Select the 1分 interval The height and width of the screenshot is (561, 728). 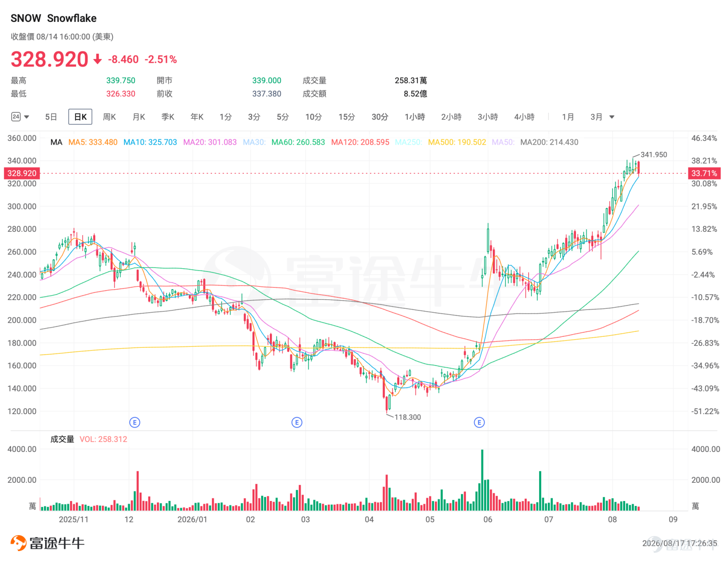click(226, 117)
